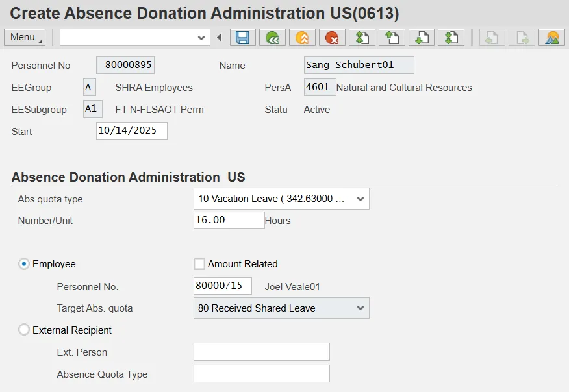Click the landscape picture icon in toolbar
The width and height of the screenshot is (569, 392).
coord(551,38)
